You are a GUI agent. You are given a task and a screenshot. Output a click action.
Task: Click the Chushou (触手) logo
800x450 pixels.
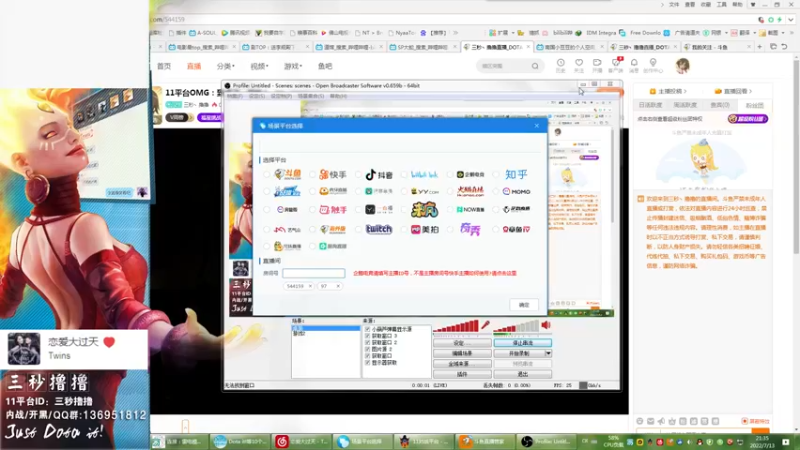333,210
